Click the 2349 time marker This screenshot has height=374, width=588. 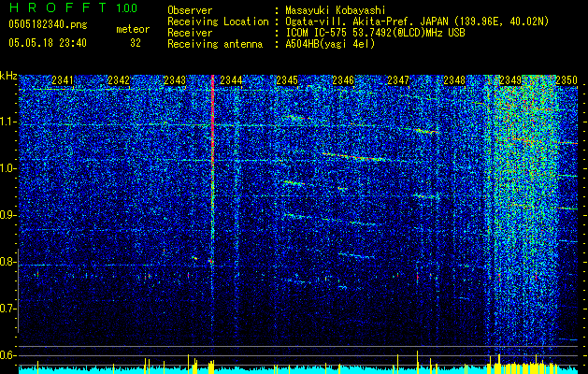(x=510, y=80)
